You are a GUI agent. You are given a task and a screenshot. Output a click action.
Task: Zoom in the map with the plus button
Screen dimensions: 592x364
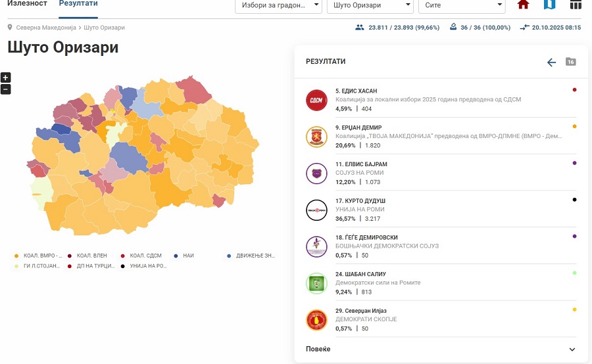point(5,78)
